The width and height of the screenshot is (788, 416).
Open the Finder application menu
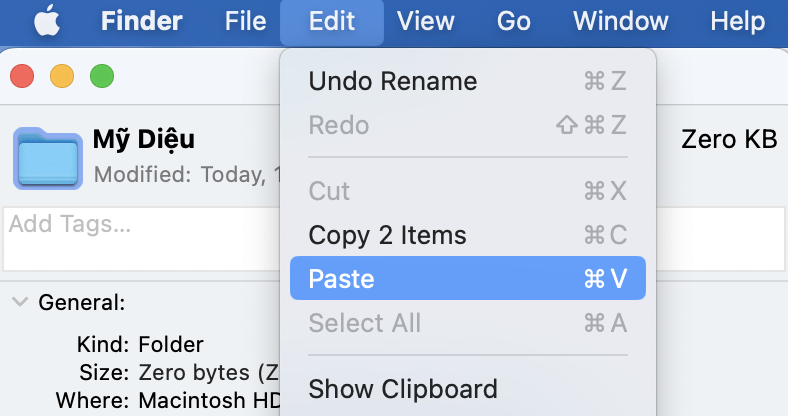[x=141, y=21]
